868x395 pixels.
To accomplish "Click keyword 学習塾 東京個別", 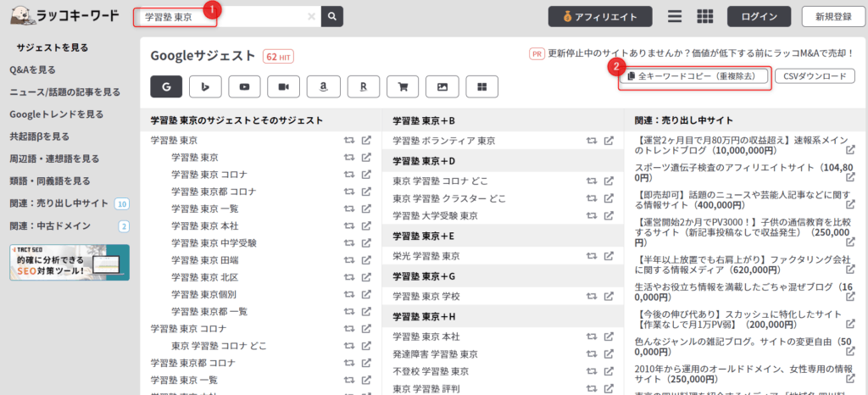I will (x=203, y=294).
